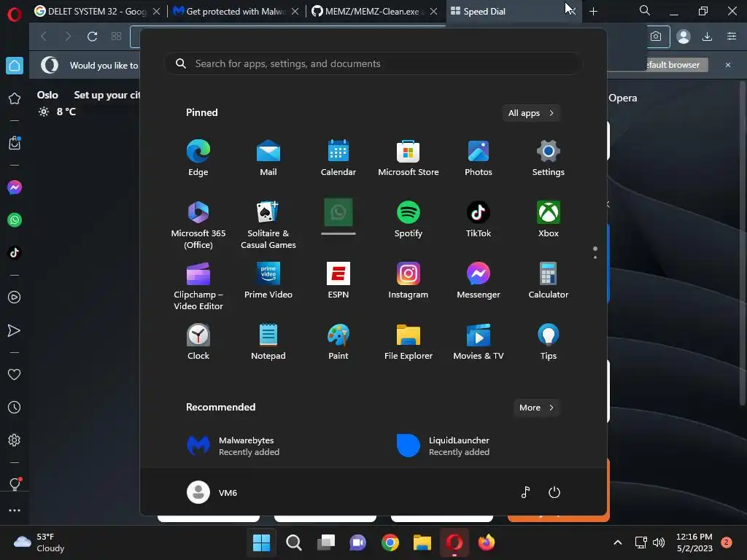Open a new Opera tab

click(x=593, y=12)
